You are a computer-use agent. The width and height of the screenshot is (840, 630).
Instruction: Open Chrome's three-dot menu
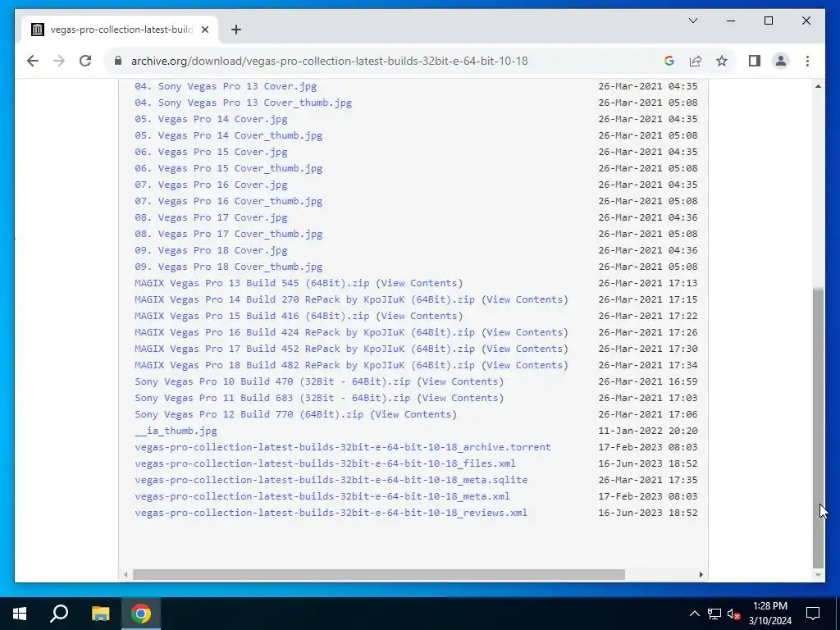(x=807, y=61)
